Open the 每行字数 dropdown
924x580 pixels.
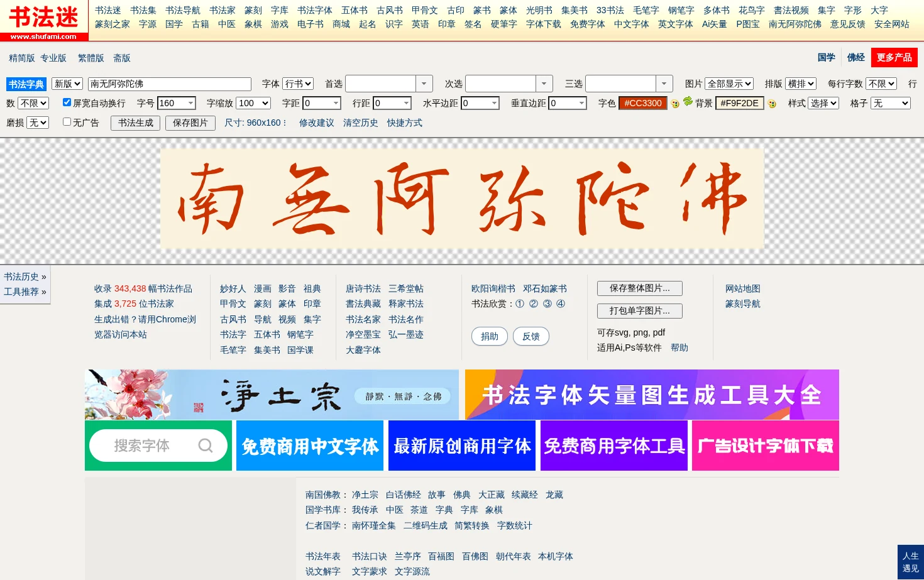(881, 84)
